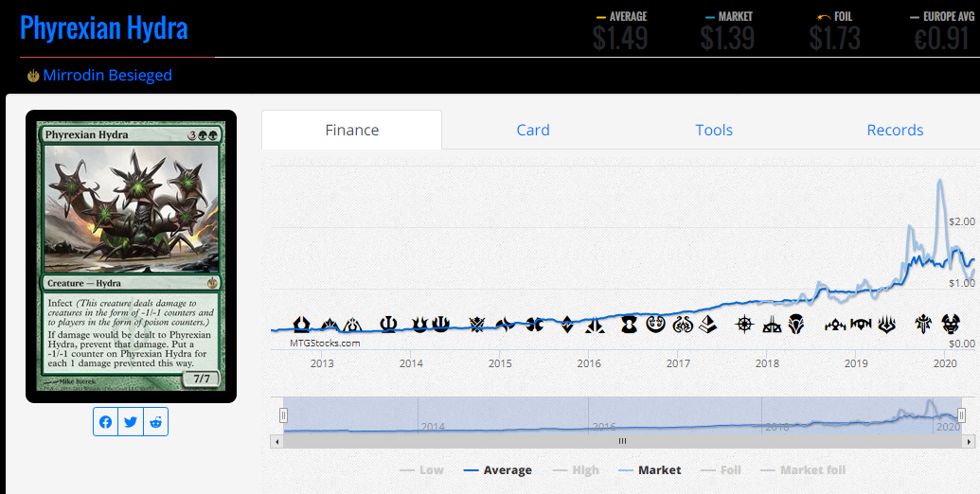Screen dimensions: 980x494
Task: Click the Return to Ravnica set marker
Action: [x=302, y=325]
